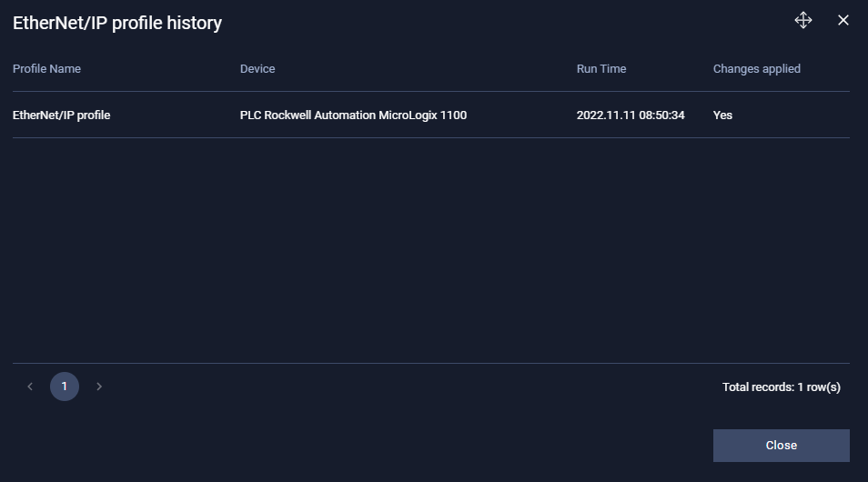868x482 pixels.
Task: Click the EtherNet/IP profile history title
Action: point(117,24)
